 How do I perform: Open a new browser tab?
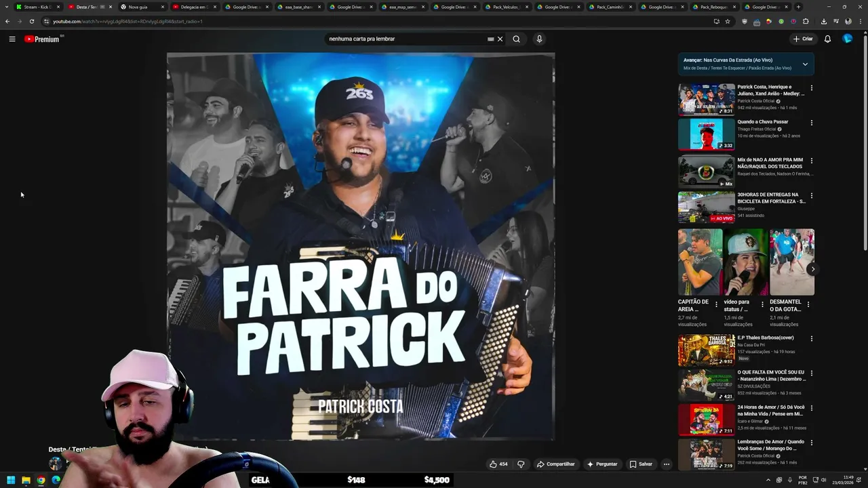[x=798, y=7]
